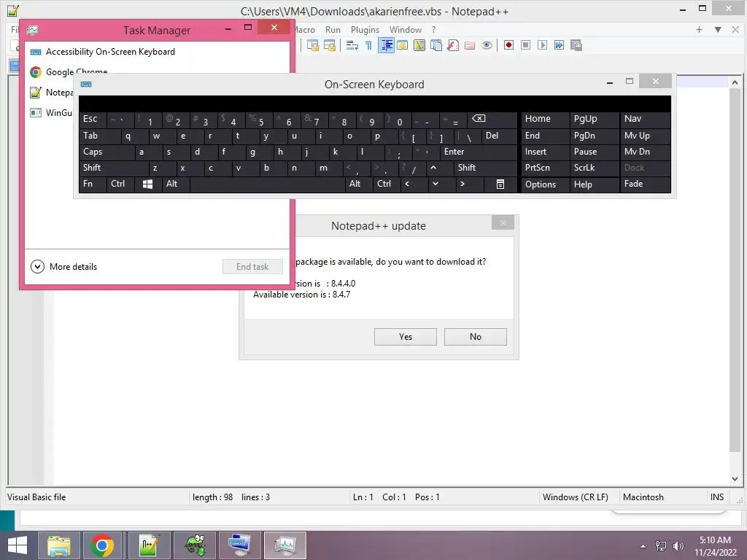747x560 pixels.
Task: Select Google Chrome row in Task Manager
Action: 158,72
